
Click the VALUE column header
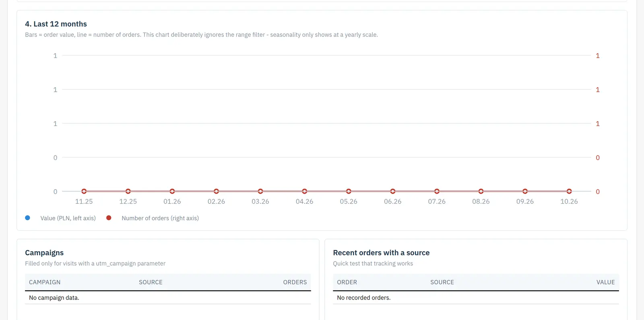pos(605,282)
